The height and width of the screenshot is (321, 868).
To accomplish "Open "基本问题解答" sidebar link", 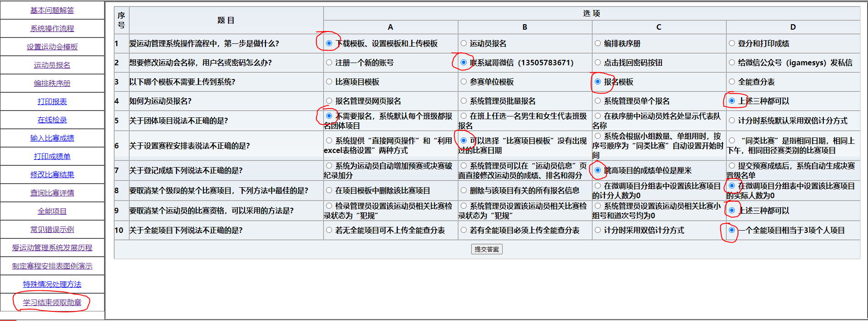I will pyautogui.click(x=52, y=10).
